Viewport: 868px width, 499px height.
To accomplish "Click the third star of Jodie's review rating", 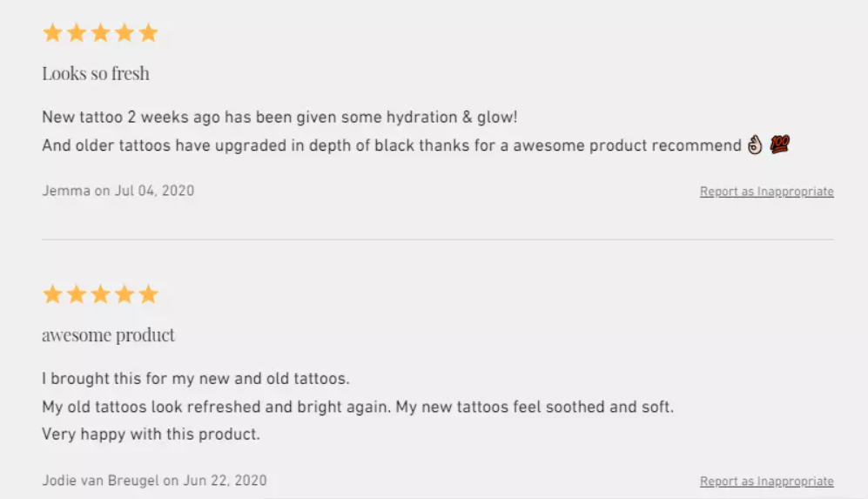I will [x=100, y=294].
